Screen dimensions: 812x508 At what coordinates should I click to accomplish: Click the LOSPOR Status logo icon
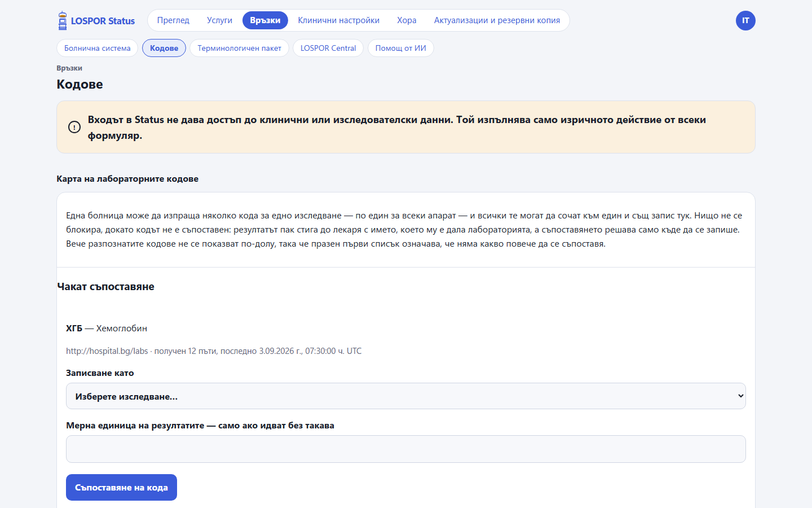point(63,21)
